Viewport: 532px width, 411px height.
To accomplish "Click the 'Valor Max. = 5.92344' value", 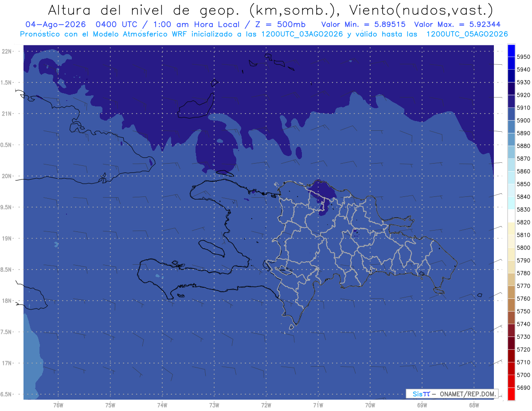I will point(457,24).
